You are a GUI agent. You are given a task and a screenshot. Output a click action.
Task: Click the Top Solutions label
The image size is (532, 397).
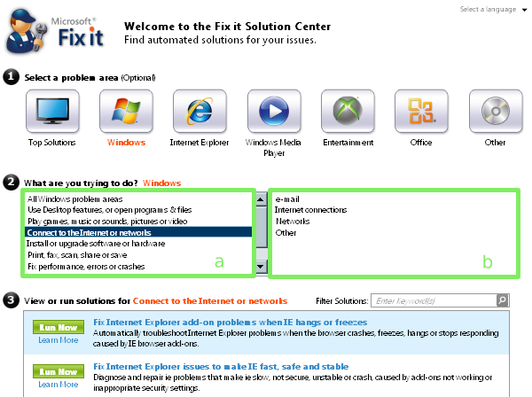[52, 143]
